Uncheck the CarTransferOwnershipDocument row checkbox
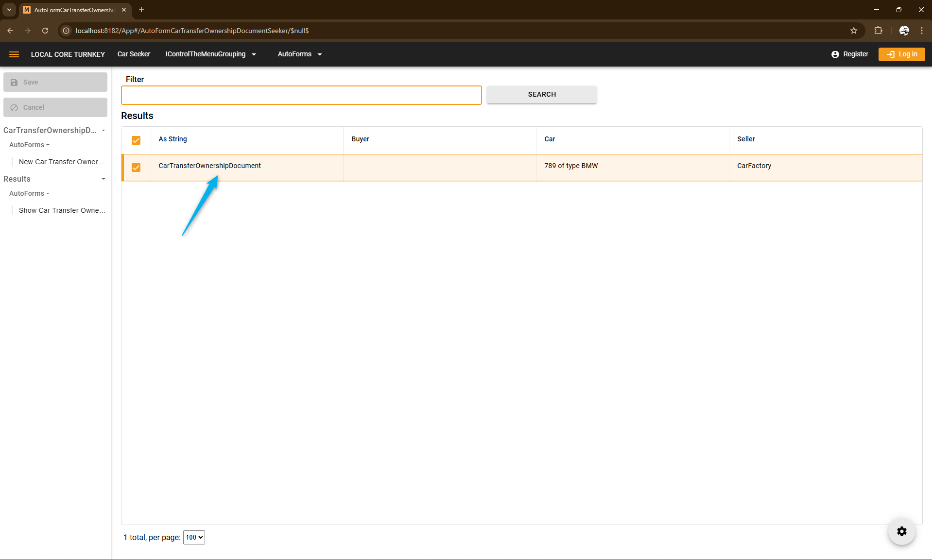This screenshot has height=560, width=932. tap(136, 168)
